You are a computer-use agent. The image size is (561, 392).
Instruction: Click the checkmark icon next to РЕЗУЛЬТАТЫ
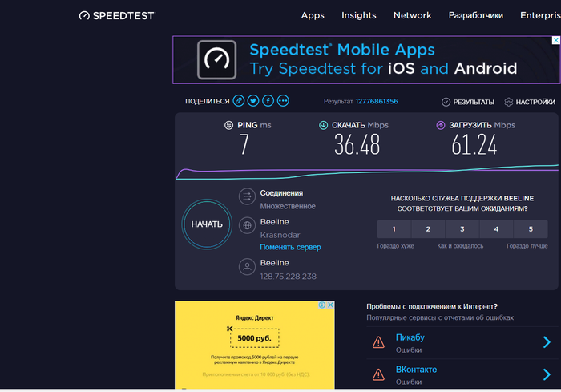click(x=446, y=102)
